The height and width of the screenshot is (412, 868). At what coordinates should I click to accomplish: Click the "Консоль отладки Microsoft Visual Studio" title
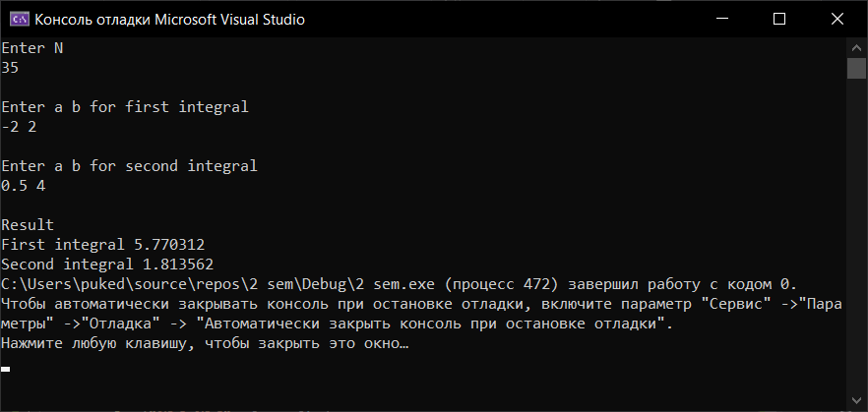point(169,19)
